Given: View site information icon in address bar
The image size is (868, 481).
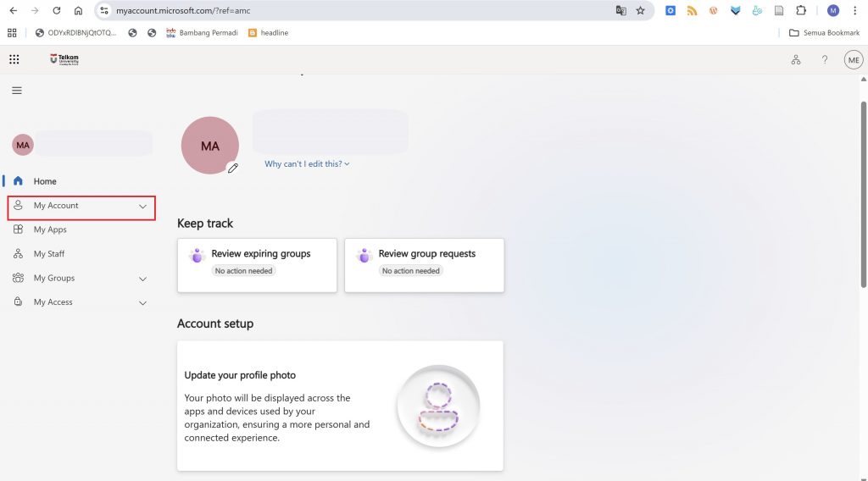Looking at the screenshot, I should [x=104, y=10].
